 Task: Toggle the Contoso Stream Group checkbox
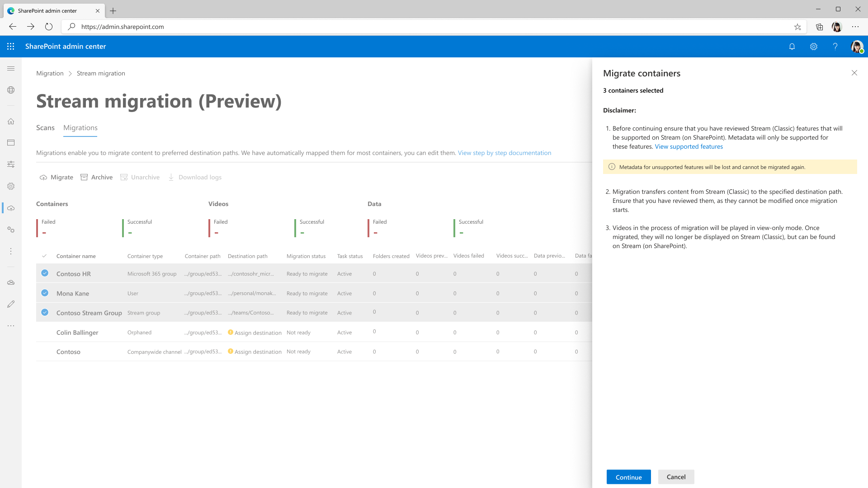click(45, 312)
